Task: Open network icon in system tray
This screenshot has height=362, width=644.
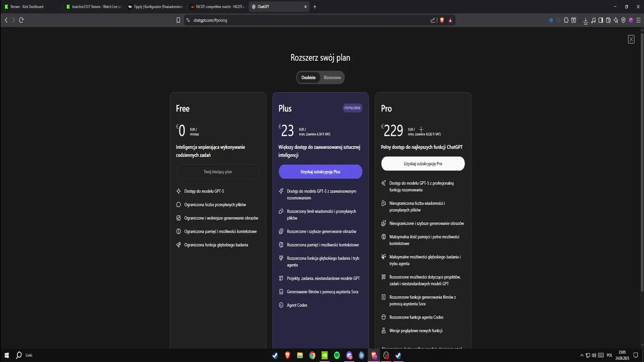Action: tap(588, 355)
